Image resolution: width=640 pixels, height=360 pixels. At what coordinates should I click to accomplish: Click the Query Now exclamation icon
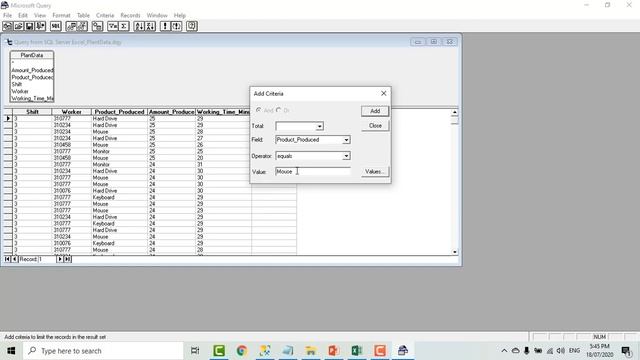point(165,26)
